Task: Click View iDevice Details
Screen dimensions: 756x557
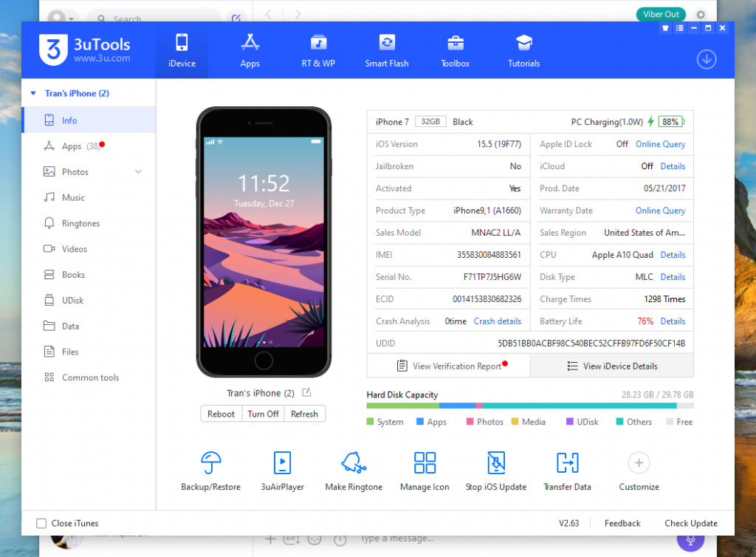Action: [612, 366]
